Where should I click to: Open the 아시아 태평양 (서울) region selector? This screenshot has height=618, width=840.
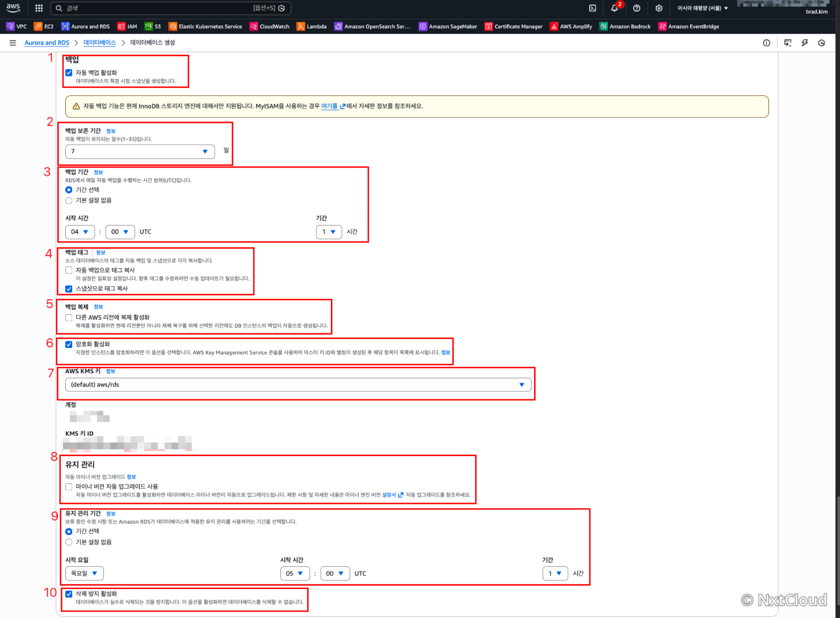pyautogui.click(x=703, y=8)
